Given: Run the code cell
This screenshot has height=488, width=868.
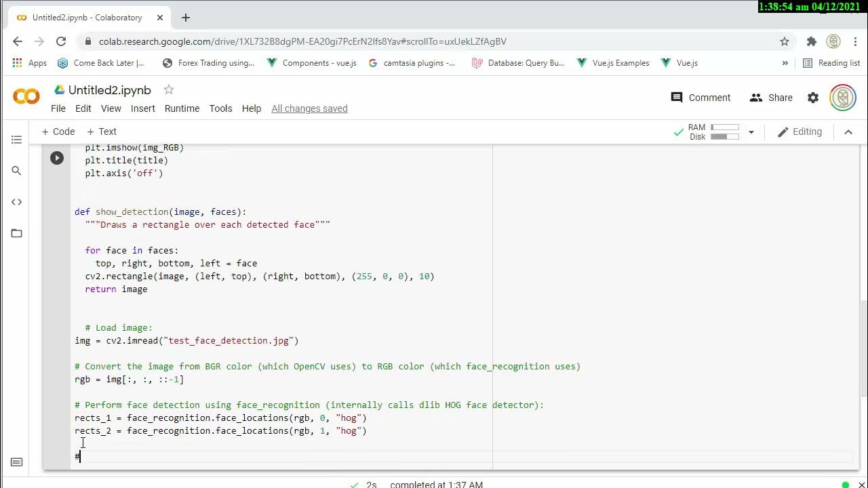Looking at the screenshot, I should (x=57, y=158).
